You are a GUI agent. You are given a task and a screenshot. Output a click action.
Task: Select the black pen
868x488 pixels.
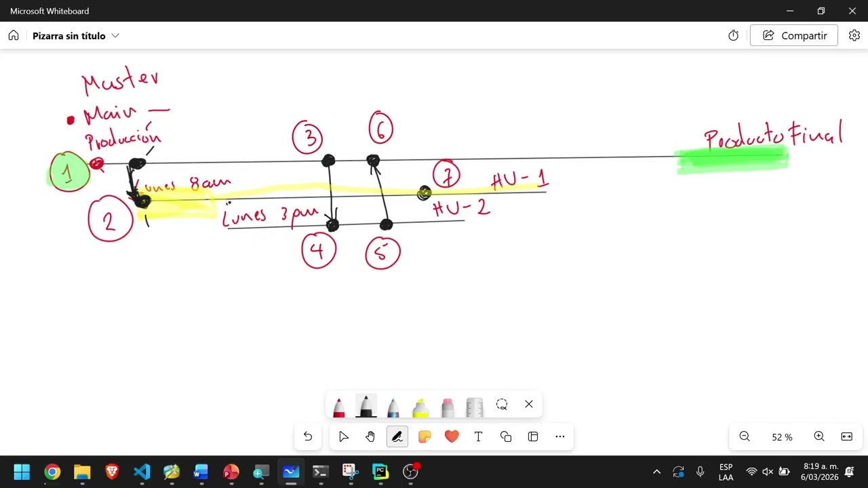(x=366, y=406)
